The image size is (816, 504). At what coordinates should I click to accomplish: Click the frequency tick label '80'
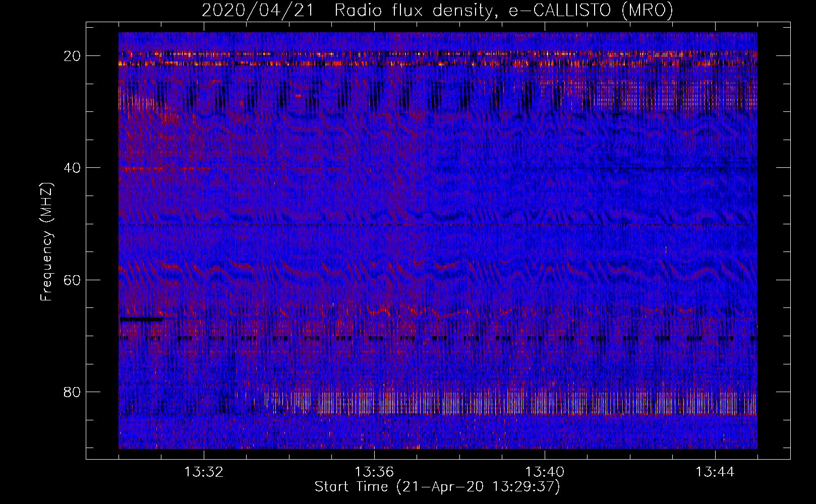coord(72,392)
